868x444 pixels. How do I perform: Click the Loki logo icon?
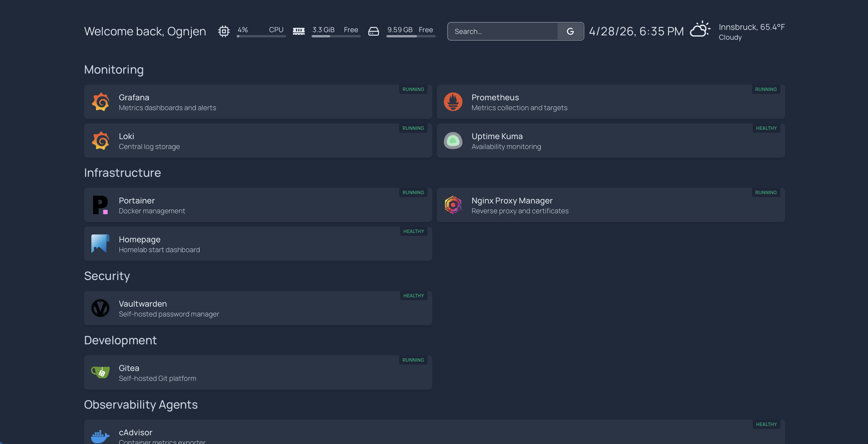pyautogui.click(x=100, y=141)
